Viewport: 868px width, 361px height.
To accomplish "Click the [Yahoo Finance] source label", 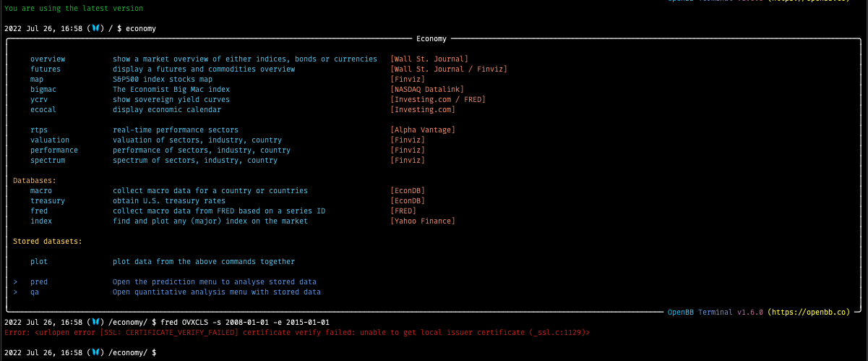I will pos(423,221).
